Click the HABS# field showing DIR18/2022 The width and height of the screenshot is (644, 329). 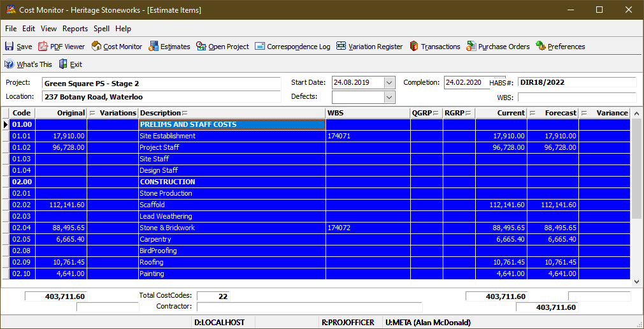577,82
